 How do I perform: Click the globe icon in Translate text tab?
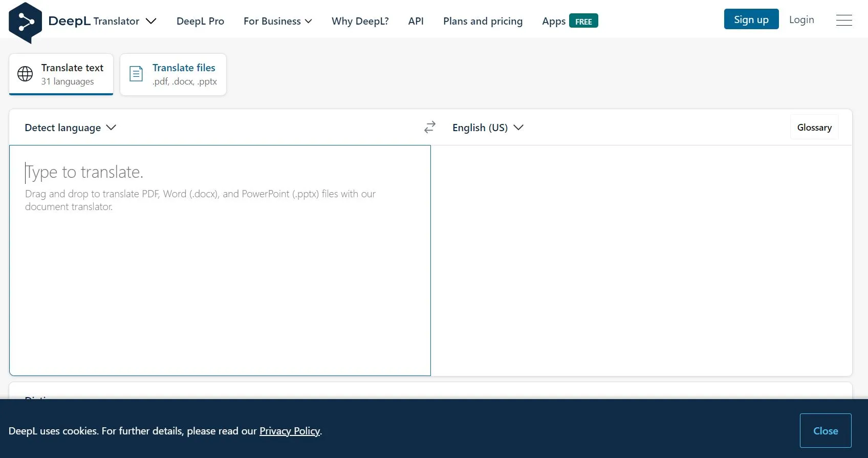[25, 74]
